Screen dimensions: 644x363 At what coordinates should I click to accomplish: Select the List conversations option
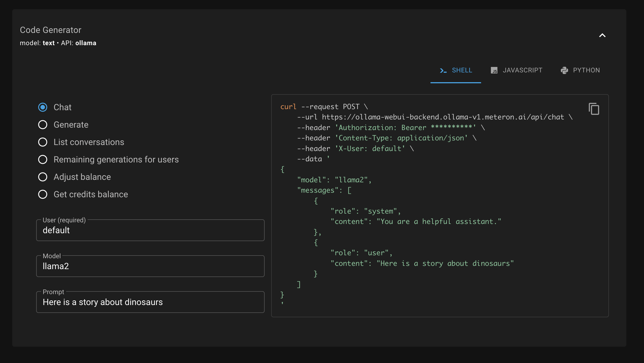point(43,142)
